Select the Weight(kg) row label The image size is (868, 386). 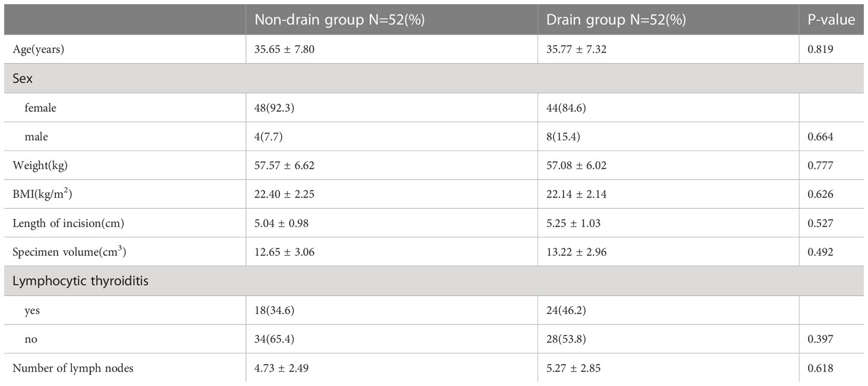[x=37, y=165]
